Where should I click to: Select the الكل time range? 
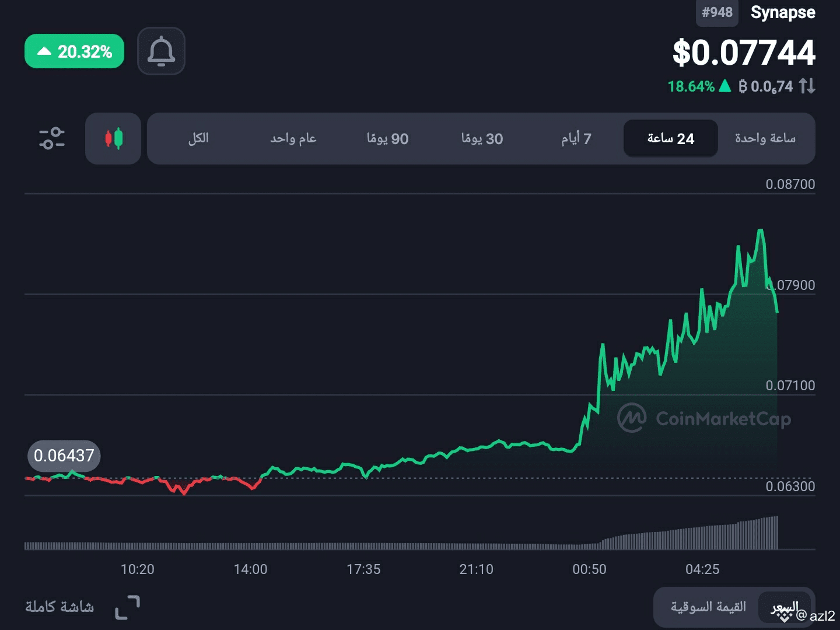(198, 138)
